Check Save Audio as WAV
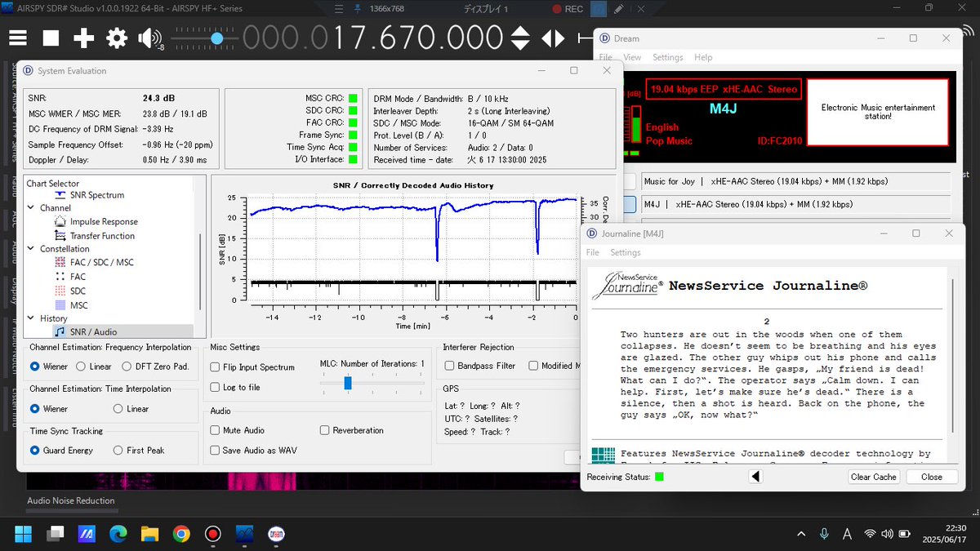This screenshot has height=551, width=980. (216, 450)
